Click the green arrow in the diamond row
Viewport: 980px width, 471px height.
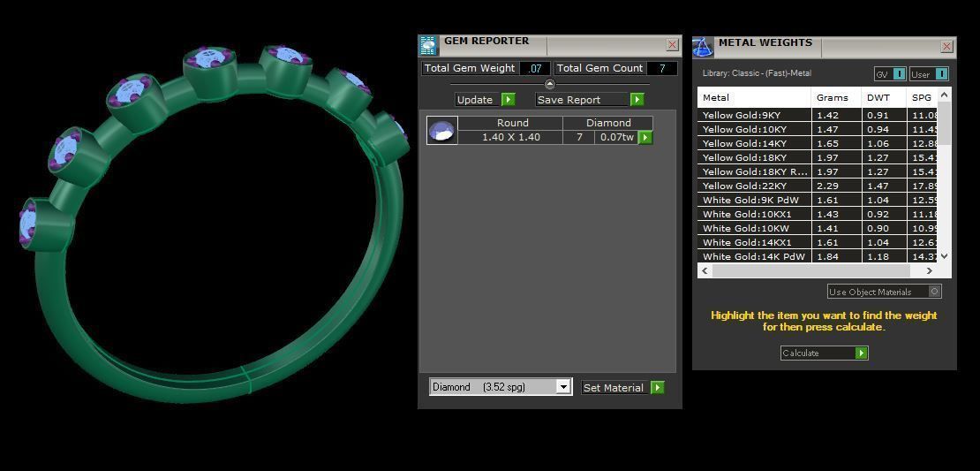pyautogui.click(x=645, y=137)
